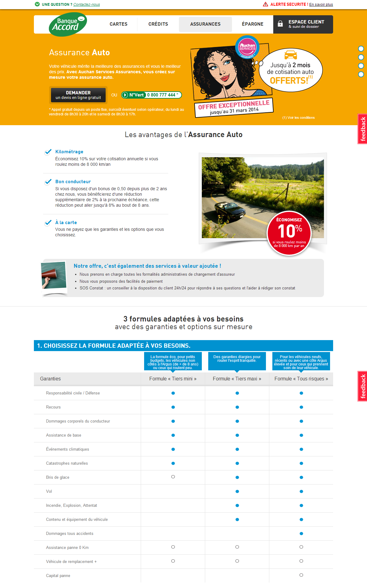Click the Bon conducteur heading
Screen dimensions: 367x588
point(73,182)
